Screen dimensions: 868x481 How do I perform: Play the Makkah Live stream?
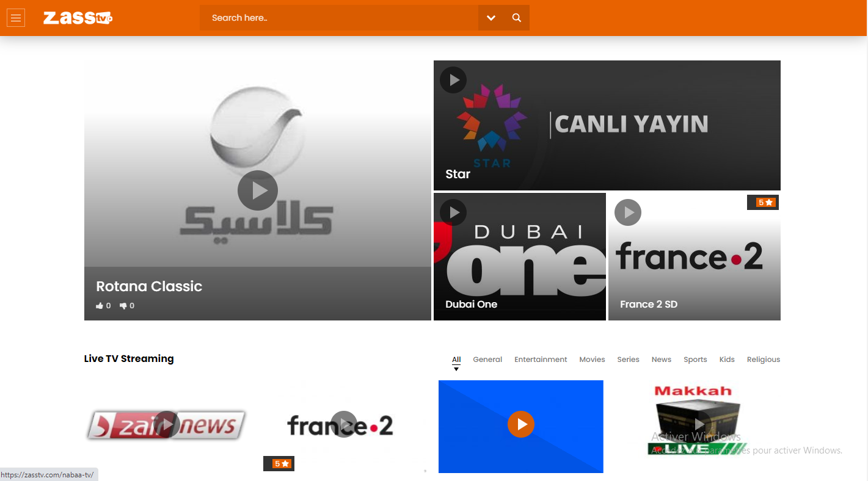[x=698, y=424]
